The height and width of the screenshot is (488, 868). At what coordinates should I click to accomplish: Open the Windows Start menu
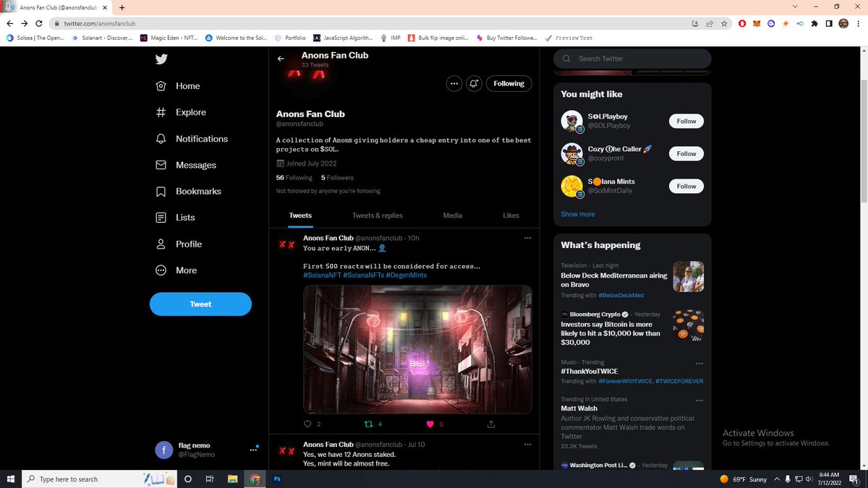10,479
